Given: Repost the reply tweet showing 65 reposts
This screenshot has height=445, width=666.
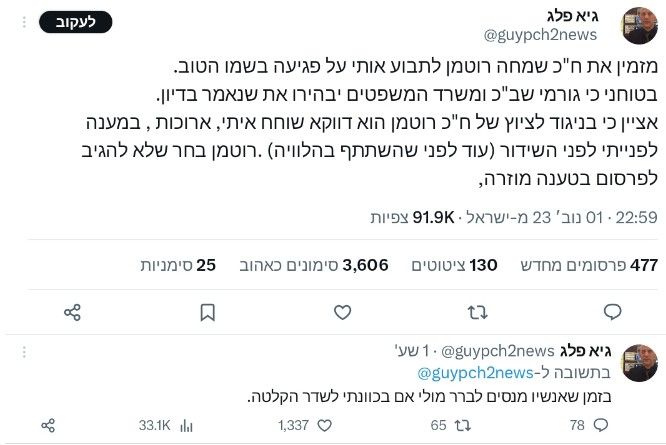Looking at the screenshot, I should (x=462, y=425).
